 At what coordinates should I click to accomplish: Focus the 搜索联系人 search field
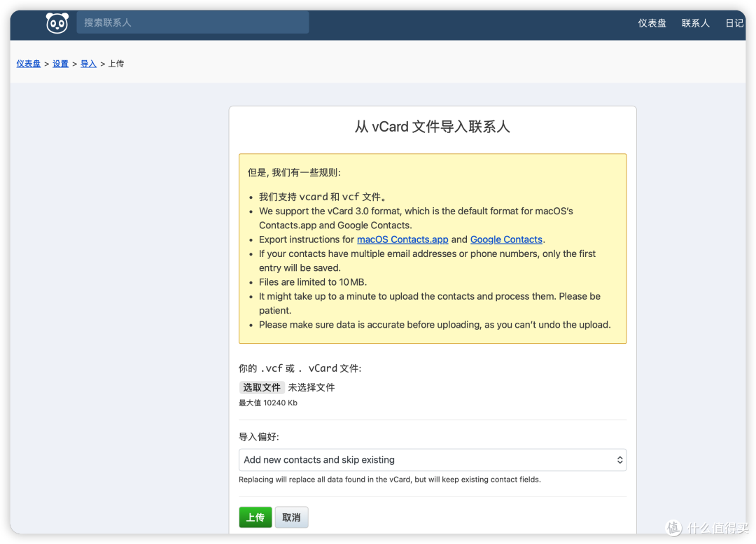point(192,22)
